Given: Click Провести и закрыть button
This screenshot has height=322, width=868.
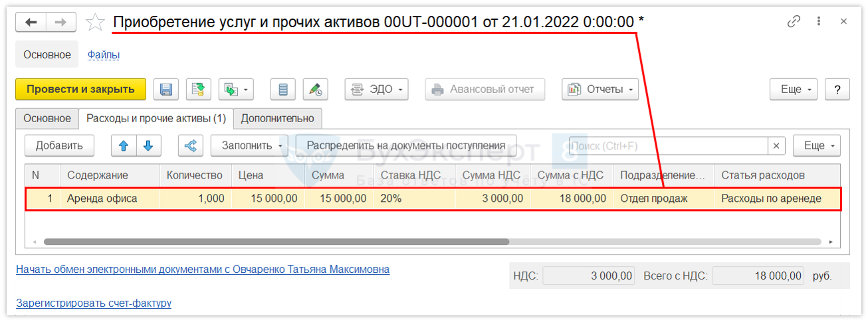Looking at the screenshot, I should (80, 89).
